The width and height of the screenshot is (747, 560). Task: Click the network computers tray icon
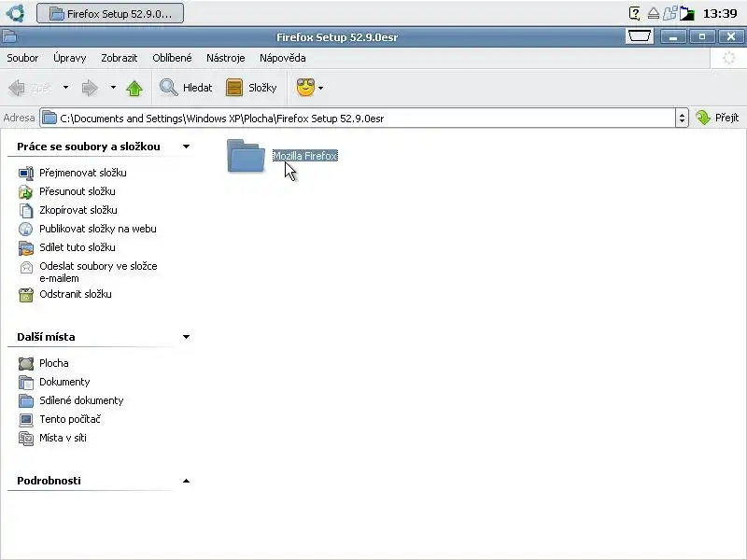point(669,13)
